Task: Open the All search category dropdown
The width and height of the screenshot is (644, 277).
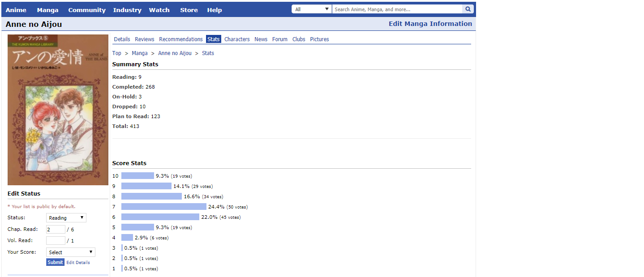Action: 312,9
